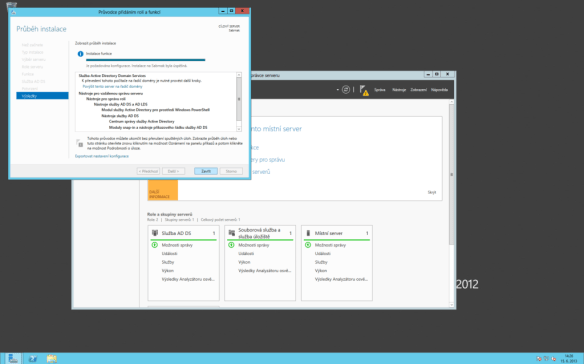This screenshot has height=364, width=584.
Task: Open Události in Služba AD DS tile
Action: (x=169, y=254)
